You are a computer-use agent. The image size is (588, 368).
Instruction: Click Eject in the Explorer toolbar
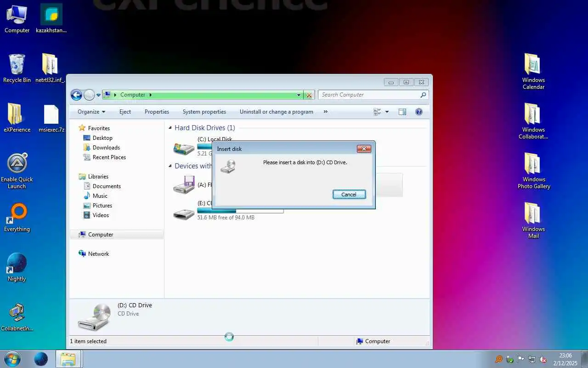coord(125,112)
